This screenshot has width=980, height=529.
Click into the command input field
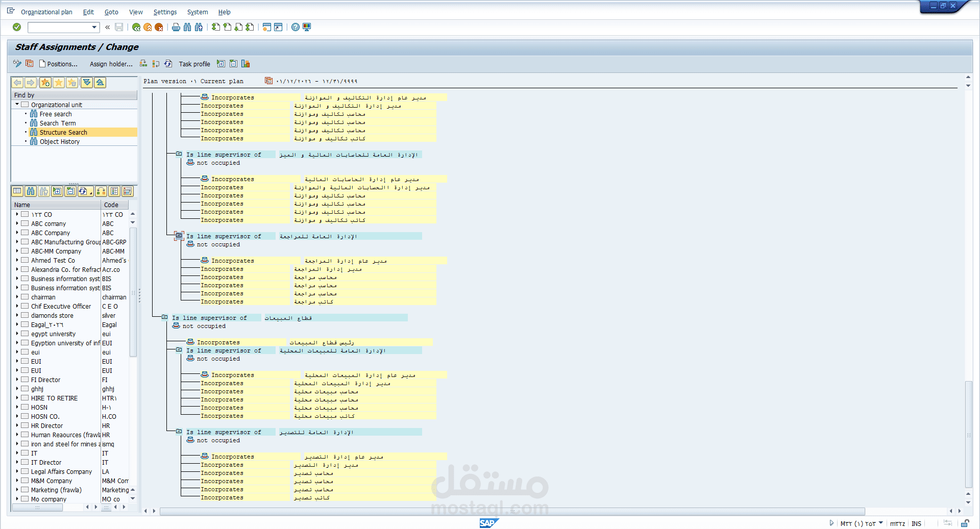click(59, 27)
